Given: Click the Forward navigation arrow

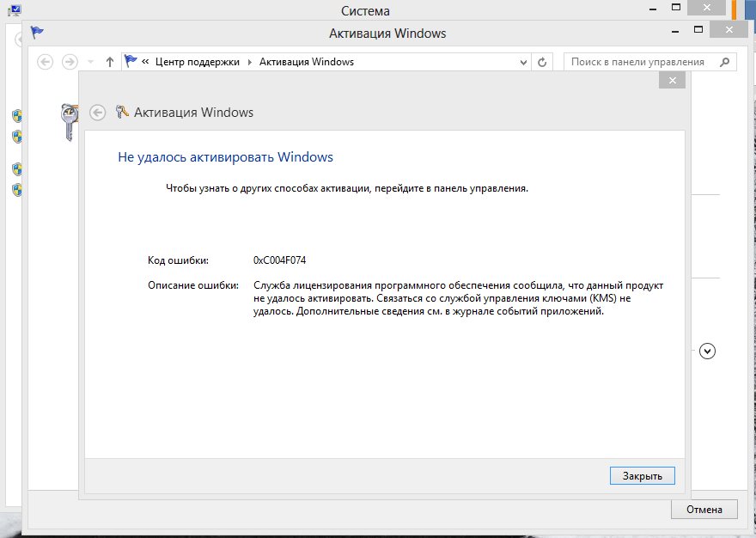Looking at the screenshot, I should [70, 62].
